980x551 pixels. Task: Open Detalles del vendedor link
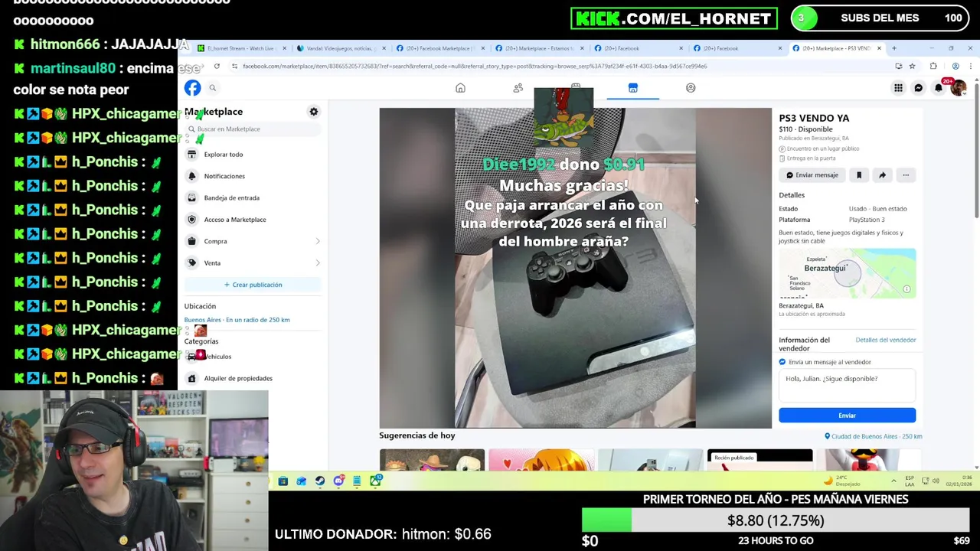click(x=886, y=340)
